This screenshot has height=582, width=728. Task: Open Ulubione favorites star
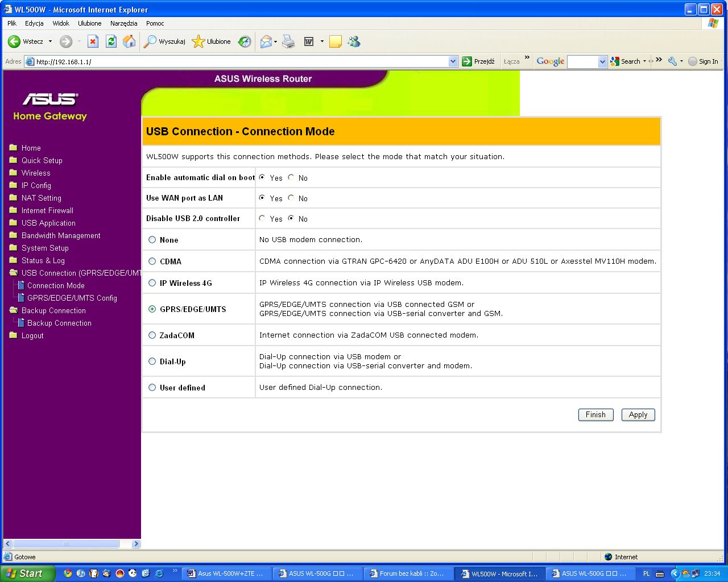coord(198,41)
